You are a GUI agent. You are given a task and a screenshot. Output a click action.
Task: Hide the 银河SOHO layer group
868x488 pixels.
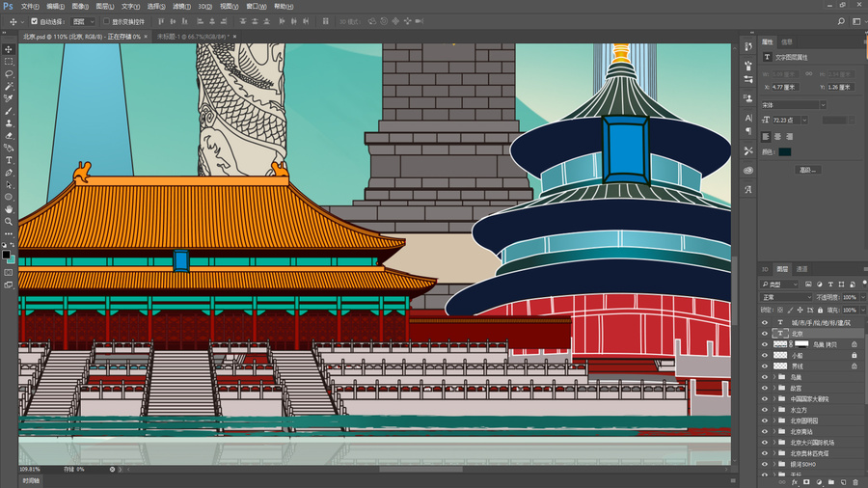pos(765,464)
